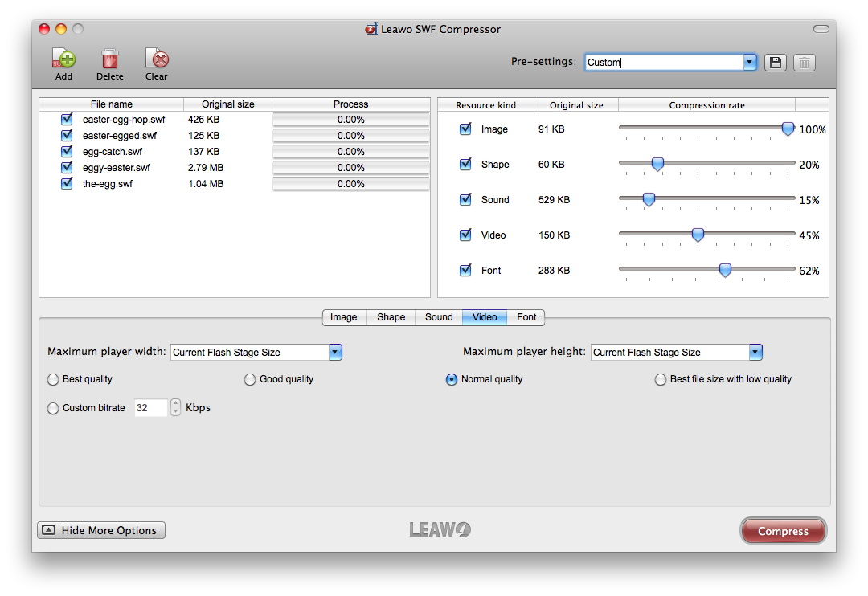This screenshot has width=868, height=596.
Task: Click the Custom bitrate Kbps input field
Action: 150,408
